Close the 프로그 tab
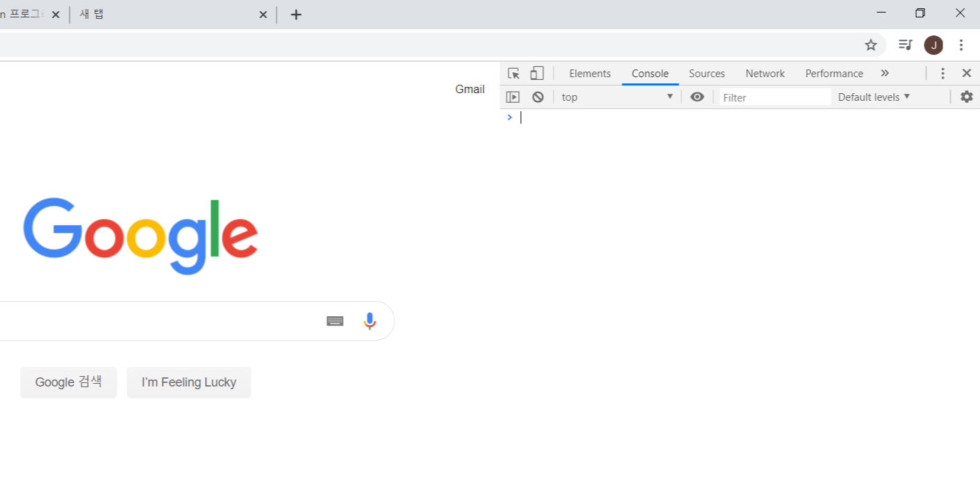The height and width of the screenshot is (497, 980). (x=56, y=15)
